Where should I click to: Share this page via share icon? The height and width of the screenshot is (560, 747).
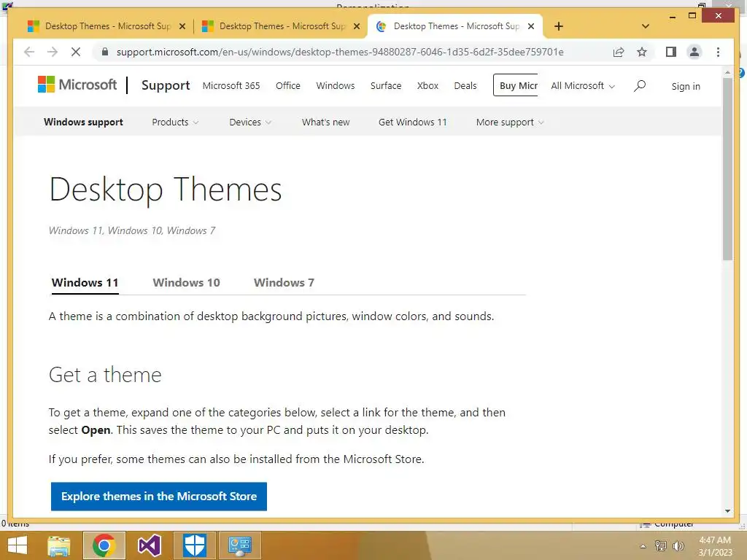pyautogui.click(x=619, y=52)
